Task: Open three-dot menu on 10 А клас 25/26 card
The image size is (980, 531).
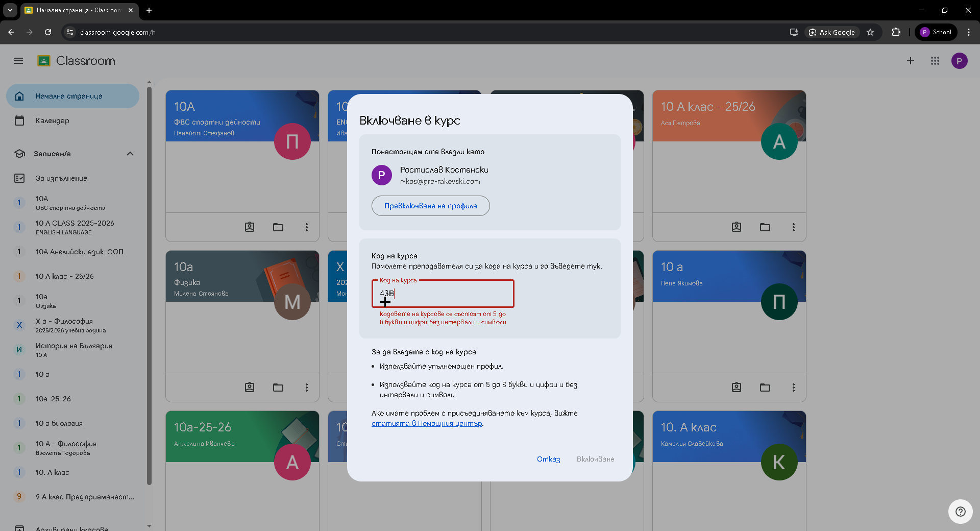Action: pyautogui.click(x=794, y=227)
